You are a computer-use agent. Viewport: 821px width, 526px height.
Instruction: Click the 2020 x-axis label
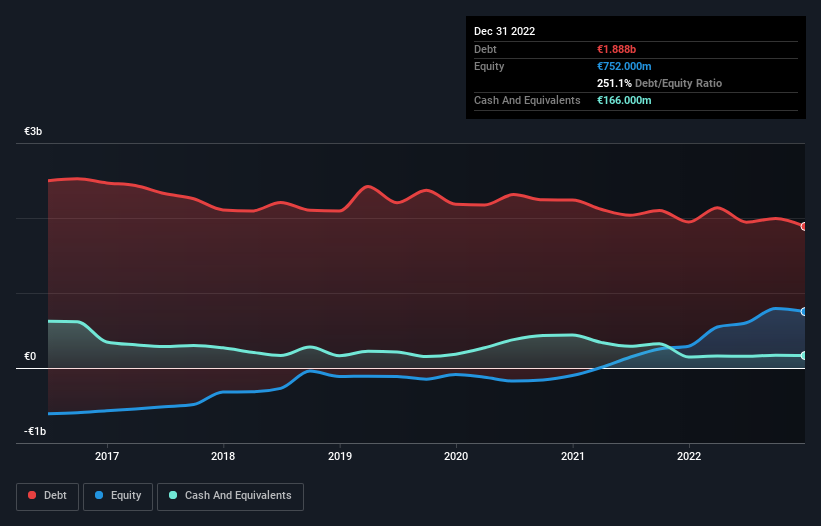(x=456, y=456)
